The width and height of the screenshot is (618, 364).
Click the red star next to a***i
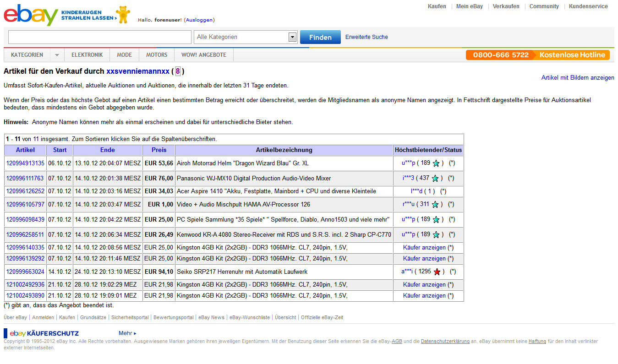pyautogui.click(x=437, y=272)
